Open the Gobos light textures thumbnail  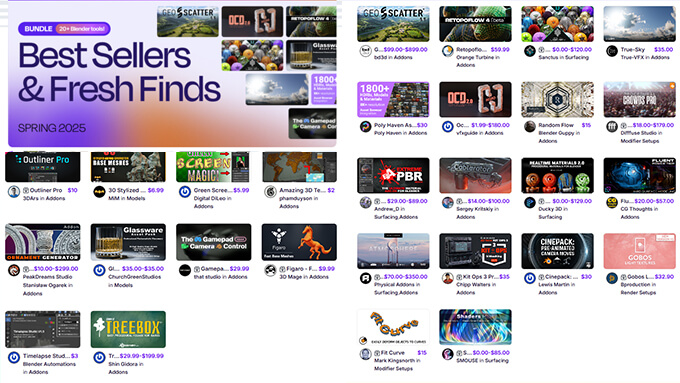pyautogui.click(x=640, y=251)
